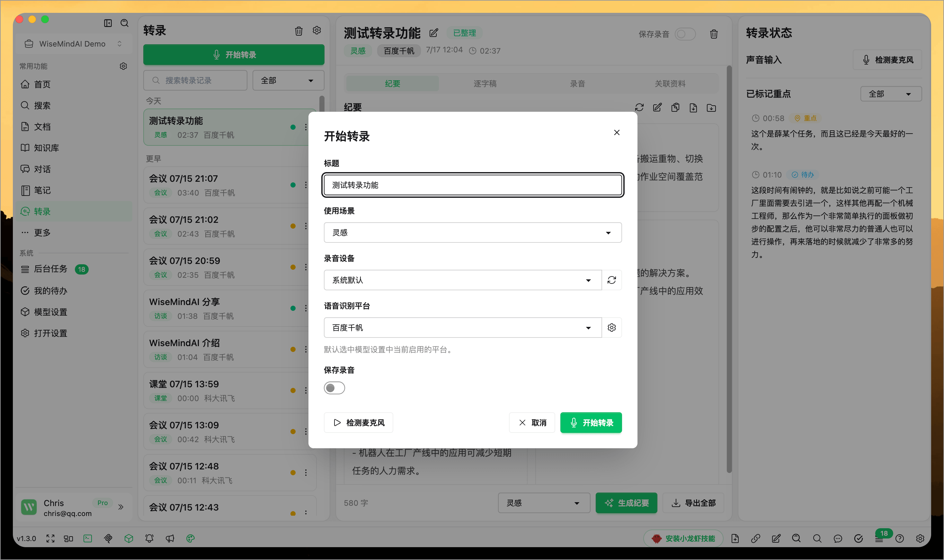The height and width of the screenshot is (560, 944).
Task: Refresh the recording device list
Action: click(612, 280)
